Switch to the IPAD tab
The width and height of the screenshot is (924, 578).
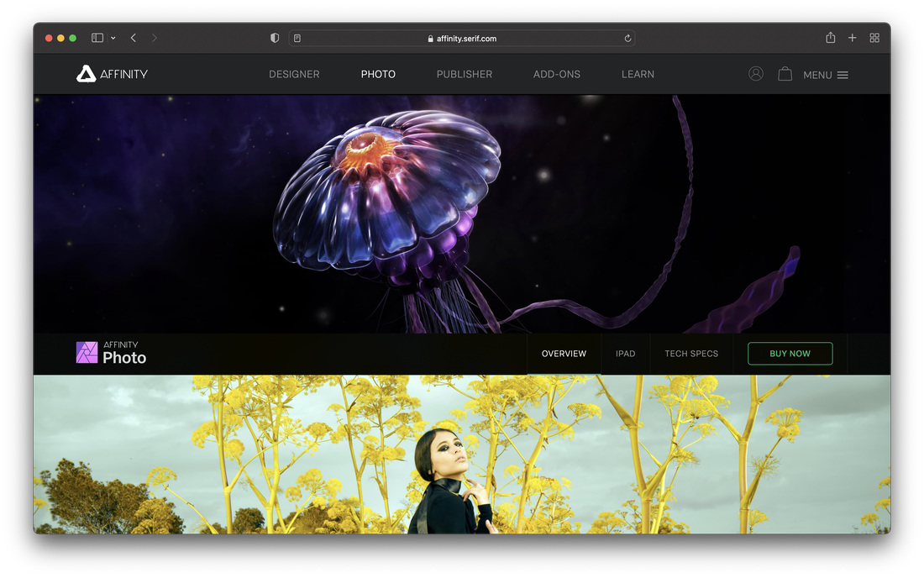tap(625, 354)
